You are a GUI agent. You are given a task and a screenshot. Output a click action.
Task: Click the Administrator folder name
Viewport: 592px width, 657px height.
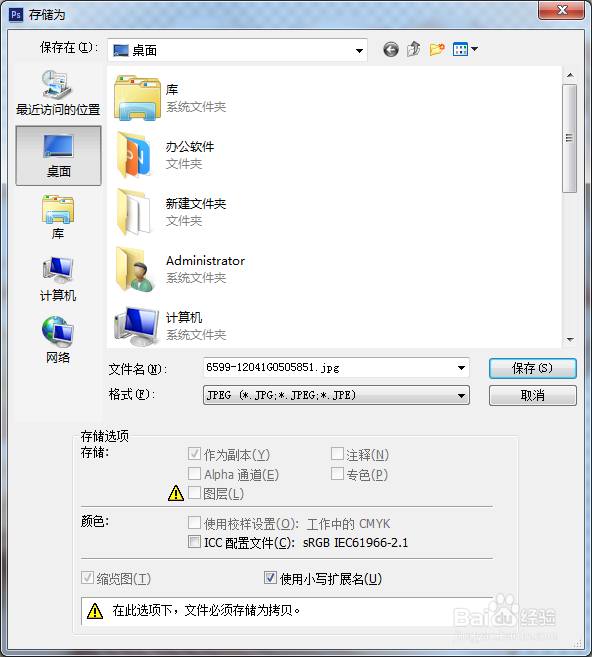(205, 261)
